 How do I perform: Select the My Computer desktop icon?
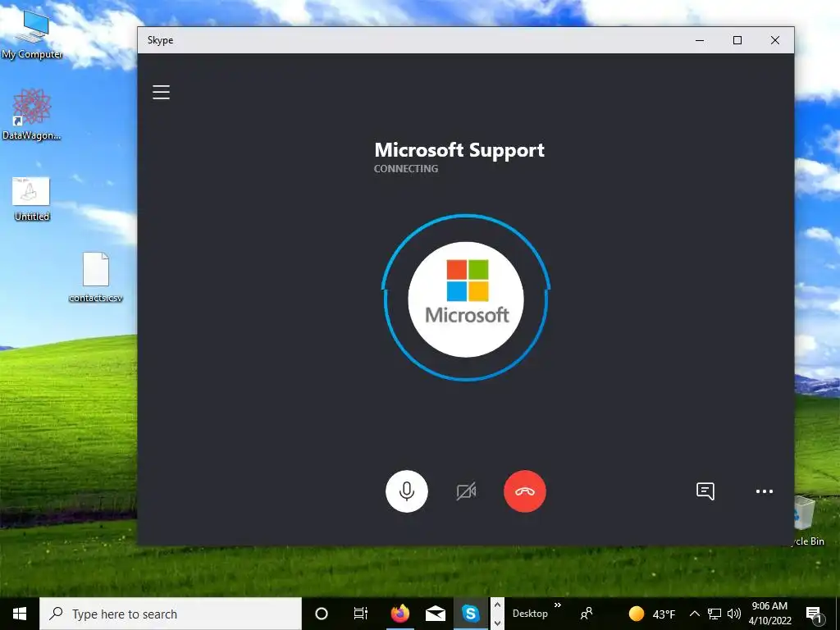pyautogui.click(x=32, y=34)
